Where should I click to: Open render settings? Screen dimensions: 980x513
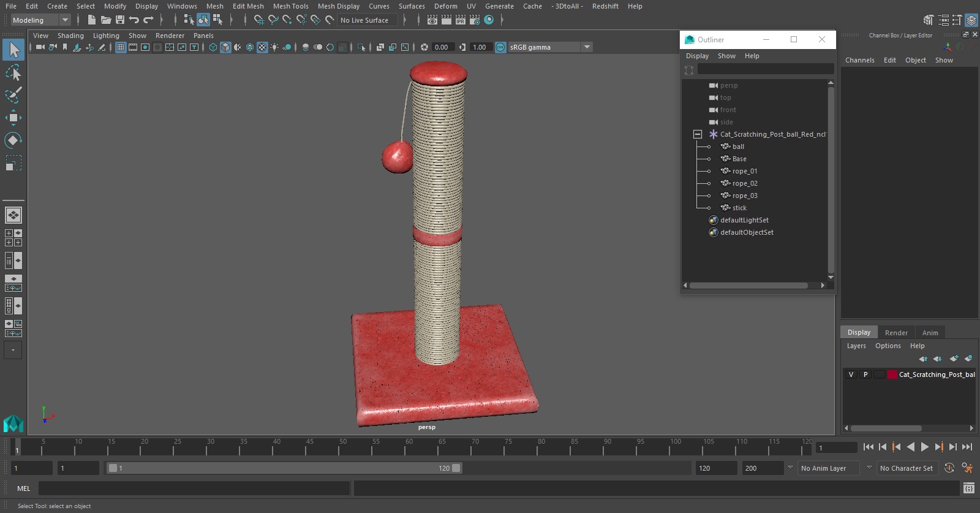tap(475, 20)
